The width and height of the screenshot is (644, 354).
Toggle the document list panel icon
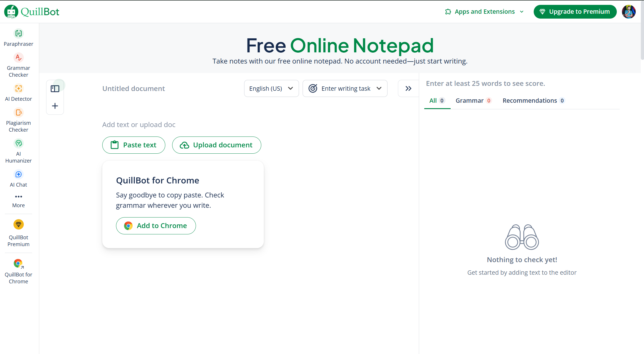click(x=55, y=89)
